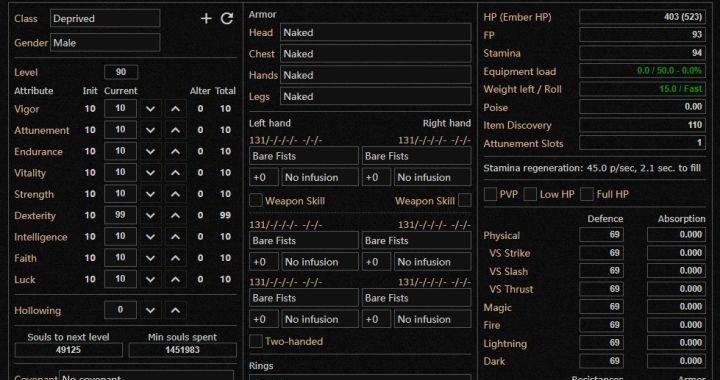720x380 pixels.
Task: Enable the right hand Weapon Skill checkbox
Action: tap(465, 201)
